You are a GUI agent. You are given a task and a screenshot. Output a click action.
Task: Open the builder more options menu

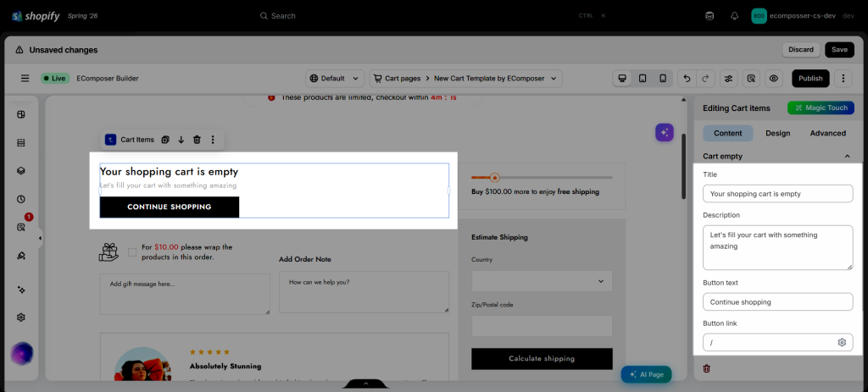pos(843,79)
